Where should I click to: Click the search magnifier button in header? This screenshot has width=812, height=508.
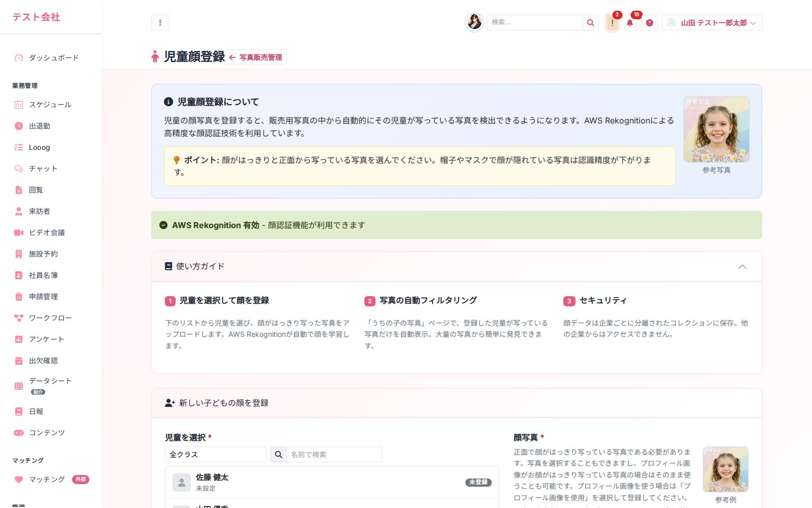[x=591, y=22]
